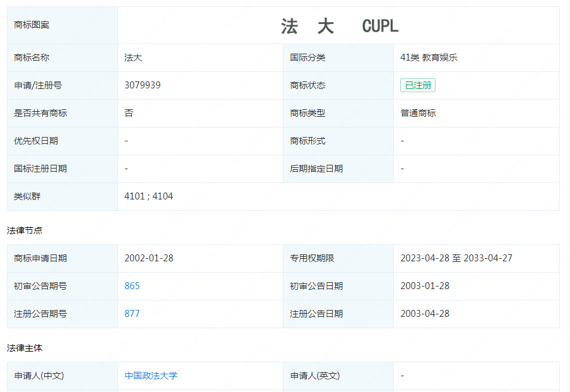
Task: Select the 41类 教育娱乐 classification value
Action: click(x=429, y=57)
